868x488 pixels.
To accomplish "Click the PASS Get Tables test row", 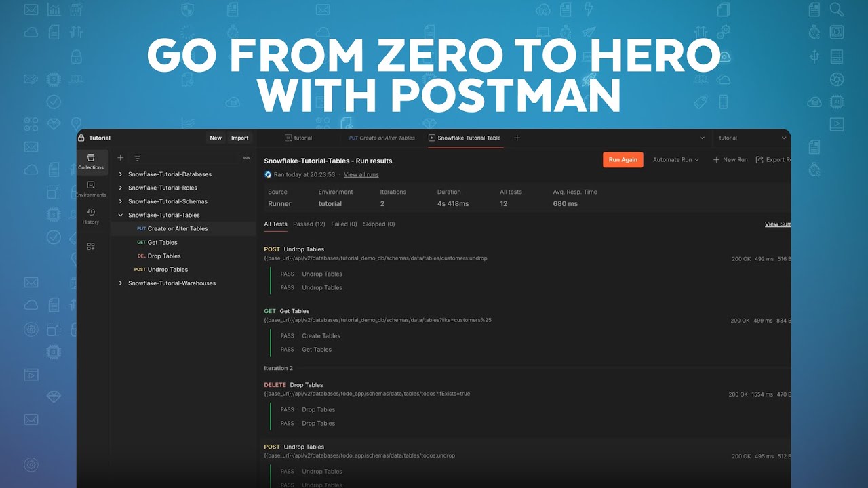I will coord(306,349).
